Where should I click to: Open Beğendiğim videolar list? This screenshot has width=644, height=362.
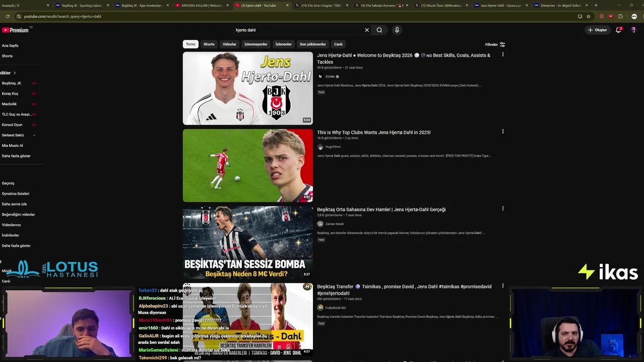[x=19, y=215]
